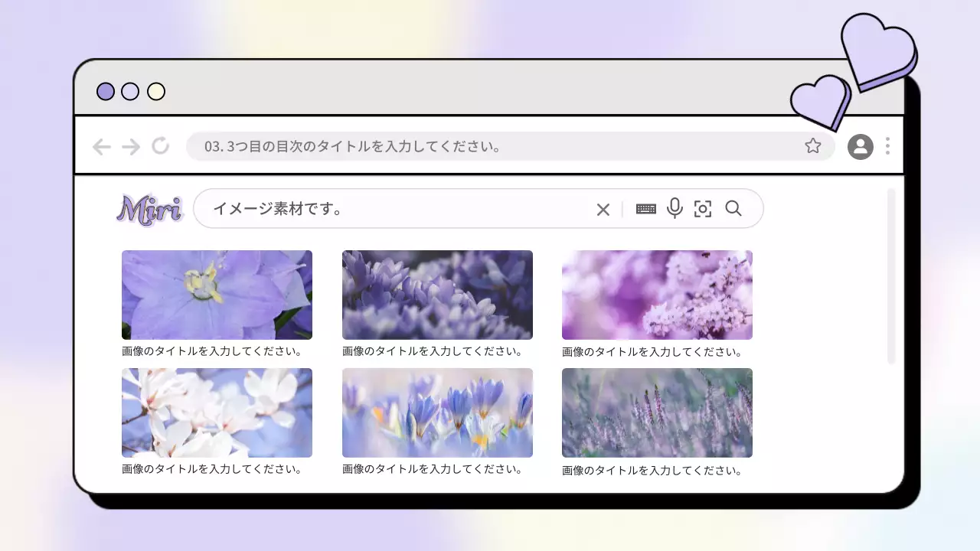Click the Miri logo
Image resolution: width=980 pixels, height=551 pixels.
(x=150, y=209)
